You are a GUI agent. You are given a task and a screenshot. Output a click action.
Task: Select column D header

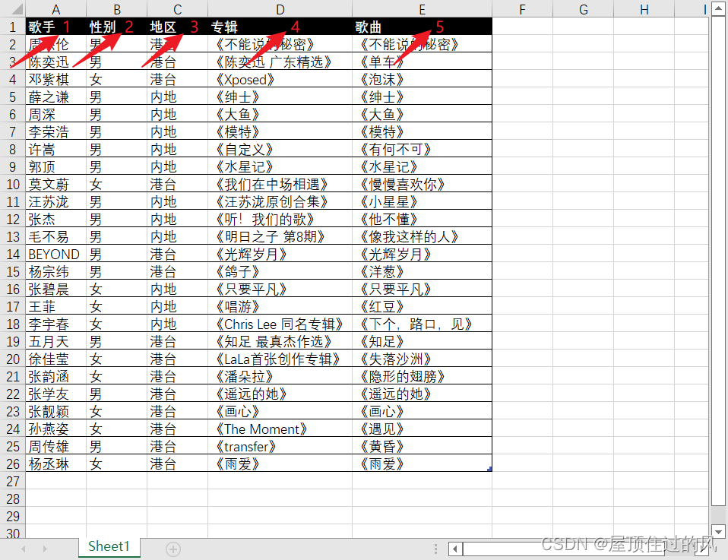point(280,9)
